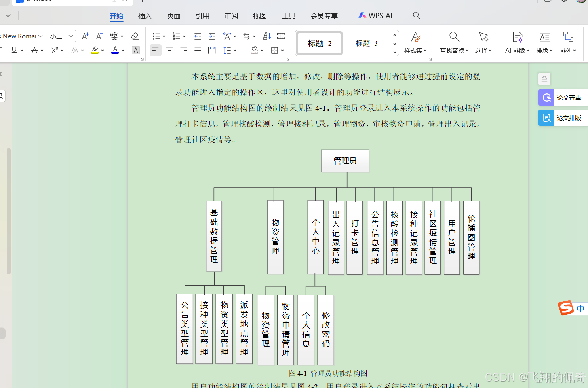
Task: Select the 基础数据管理 diagram box
Action: 214,236
